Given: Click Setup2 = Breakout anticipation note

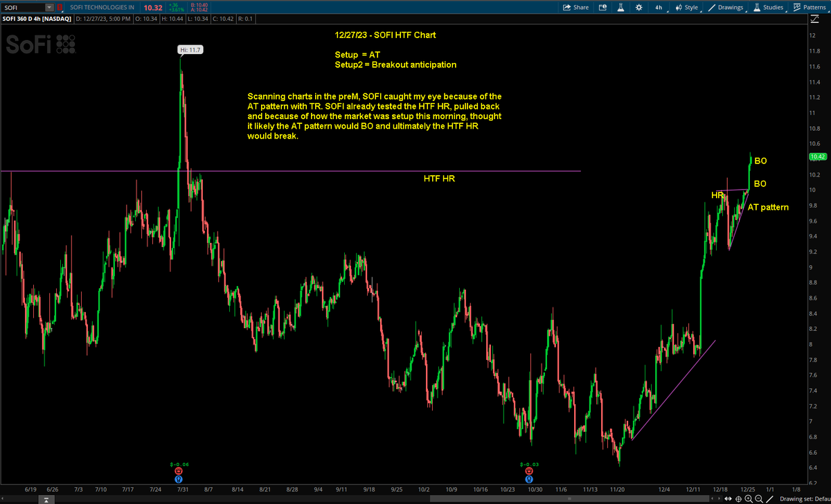Looking at the screenshot, I should [395, 64].
